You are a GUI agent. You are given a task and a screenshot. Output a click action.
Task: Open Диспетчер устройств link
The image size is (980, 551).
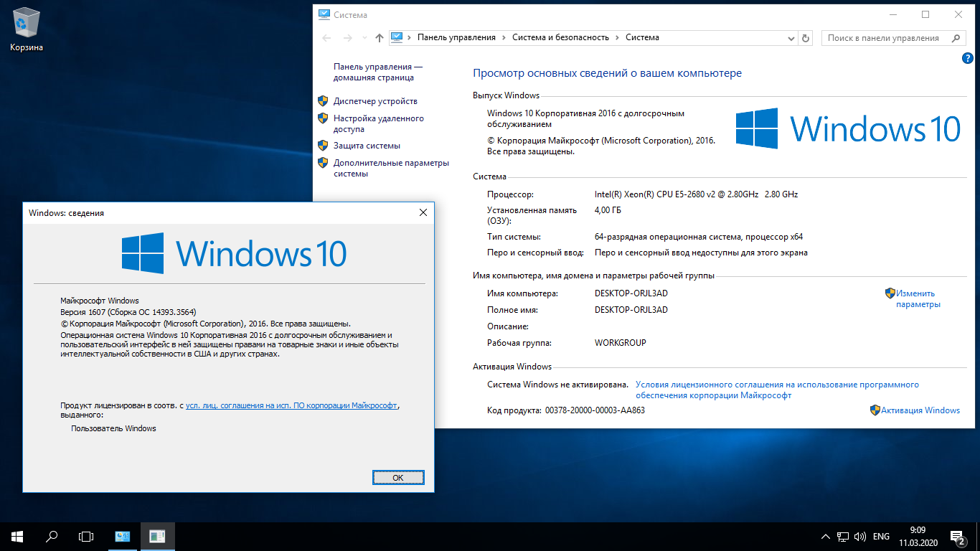[375, 101]
